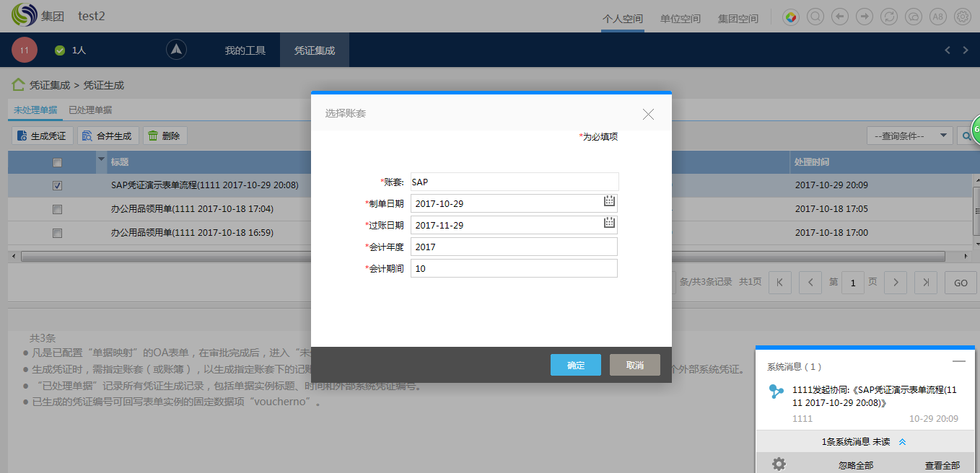This screenshot has height=473, width=980.
Task: Open the search magnifier in header
Action: [x=815, y=17]
